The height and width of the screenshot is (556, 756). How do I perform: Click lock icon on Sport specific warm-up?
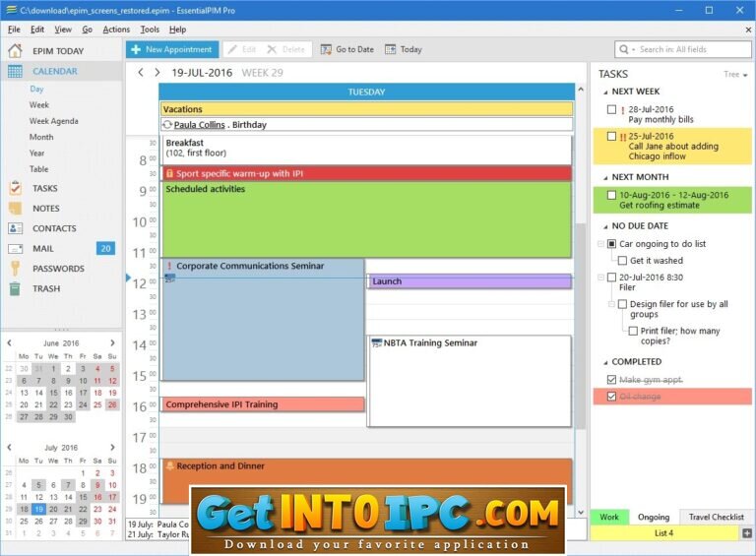pyautogui.click(x=169, y=173)
